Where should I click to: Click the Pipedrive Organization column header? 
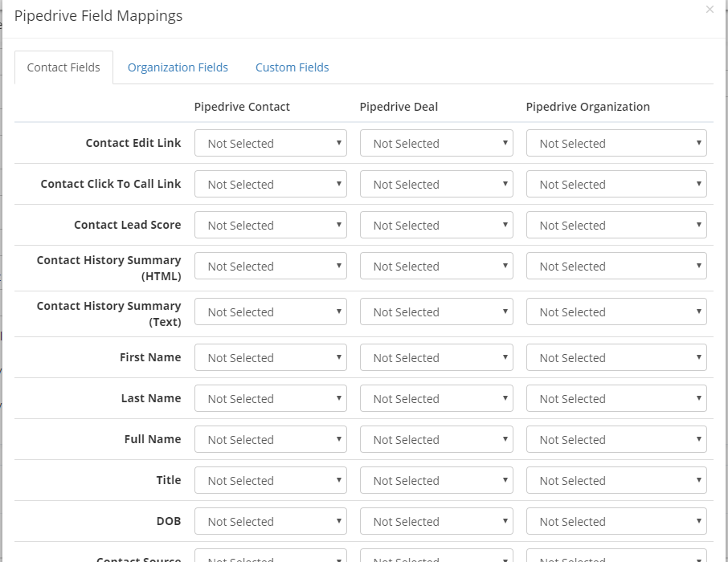(588, 107)
